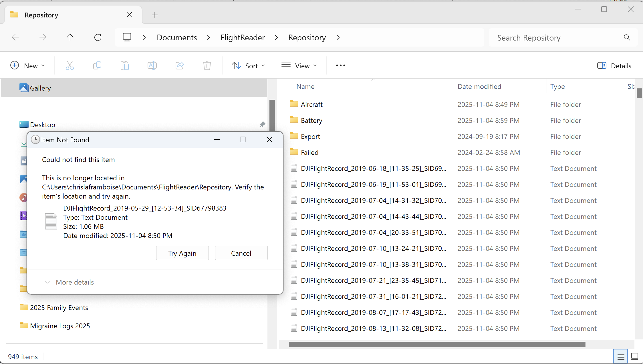Viewport: 643px width, 364px height.
Task: Click the Up one level arrow
Action: (70, 37)
